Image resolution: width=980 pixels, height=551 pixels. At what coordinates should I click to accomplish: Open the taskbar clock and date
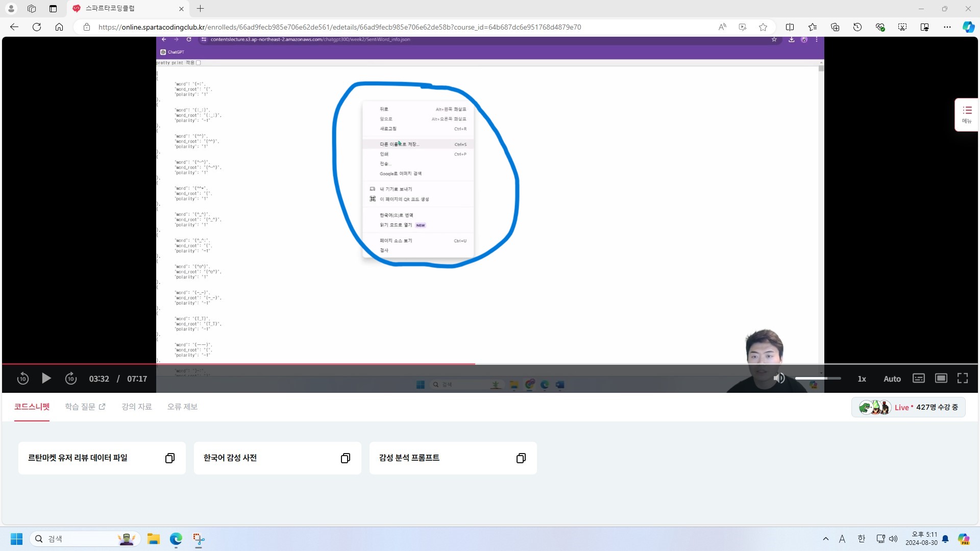click(921, 539)
